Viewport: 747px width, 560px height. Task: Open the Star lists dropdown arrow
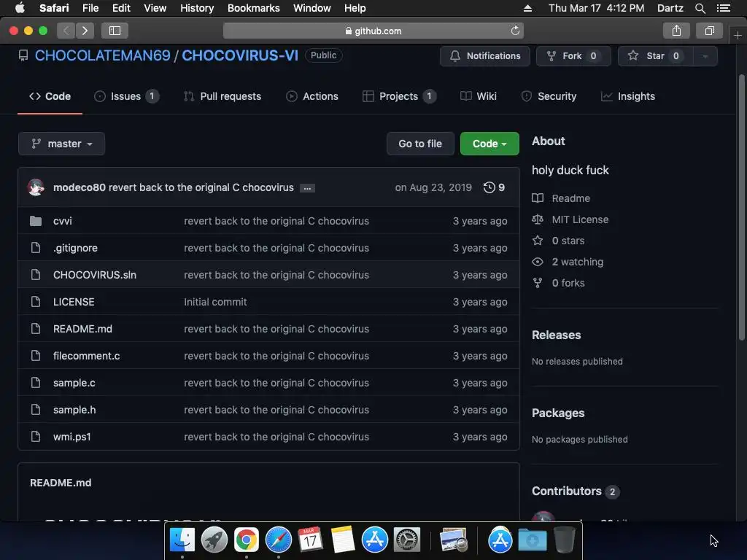[705, 56]
